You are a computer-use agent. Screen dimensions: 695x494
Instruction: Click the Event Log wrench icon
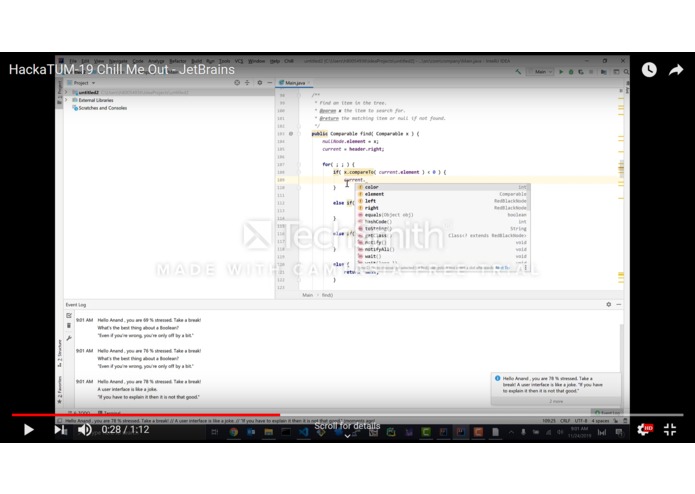(69, 338)
